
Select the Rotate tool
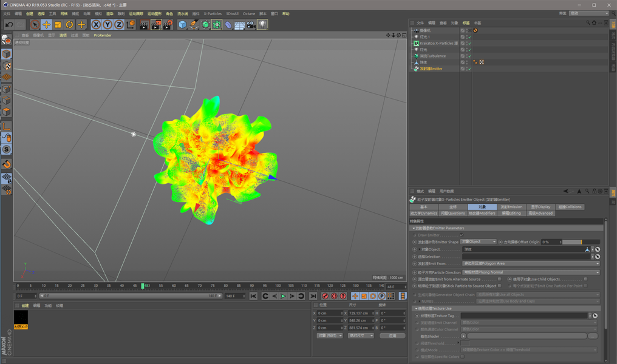(69, 25)
